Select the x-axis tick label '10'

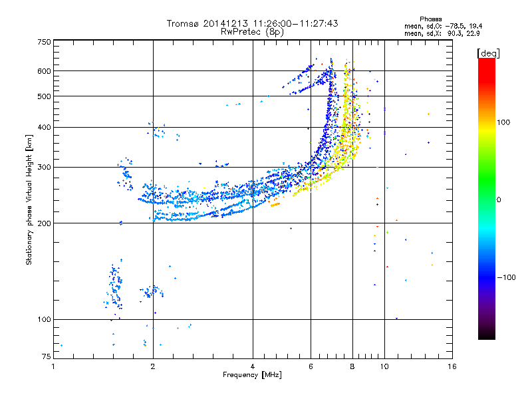pyautogui.click(x=384, y=366)
